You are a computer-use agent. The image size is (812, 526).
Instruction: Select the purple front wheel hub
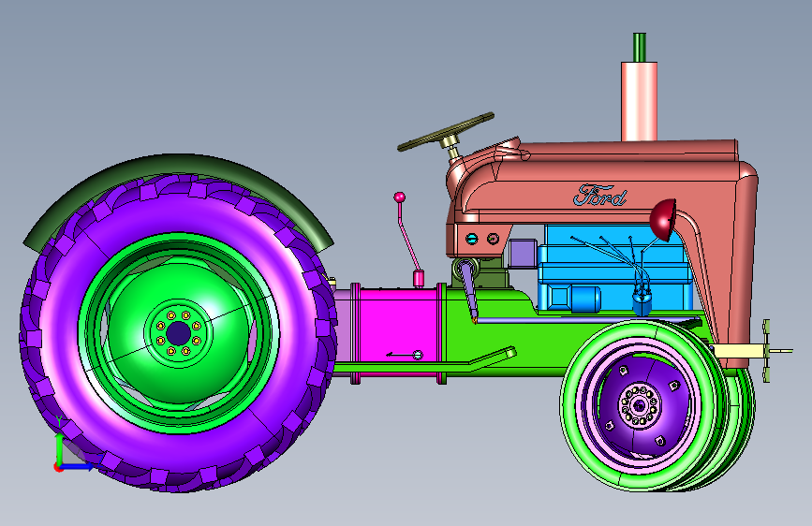click(x=641, y=405)
